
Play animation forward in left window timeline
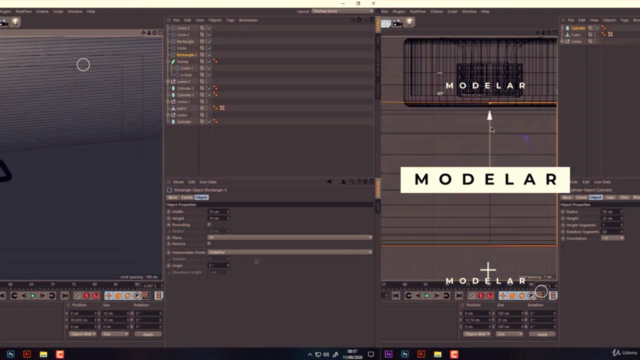[x=33, y=296]
